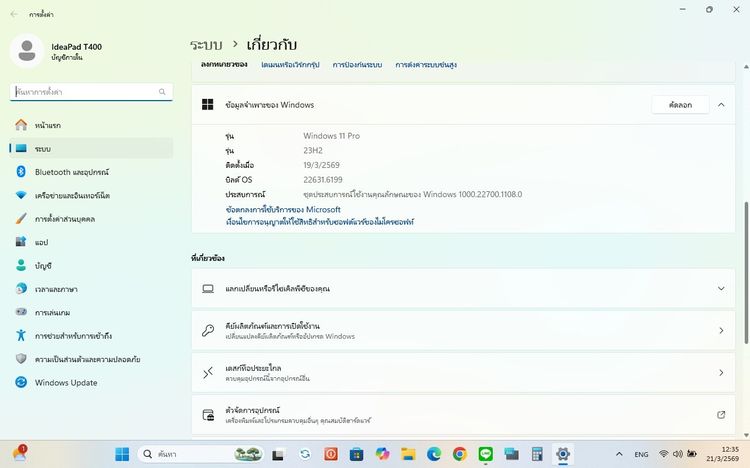Show hidden system tray icons chevron

point(618,454)
